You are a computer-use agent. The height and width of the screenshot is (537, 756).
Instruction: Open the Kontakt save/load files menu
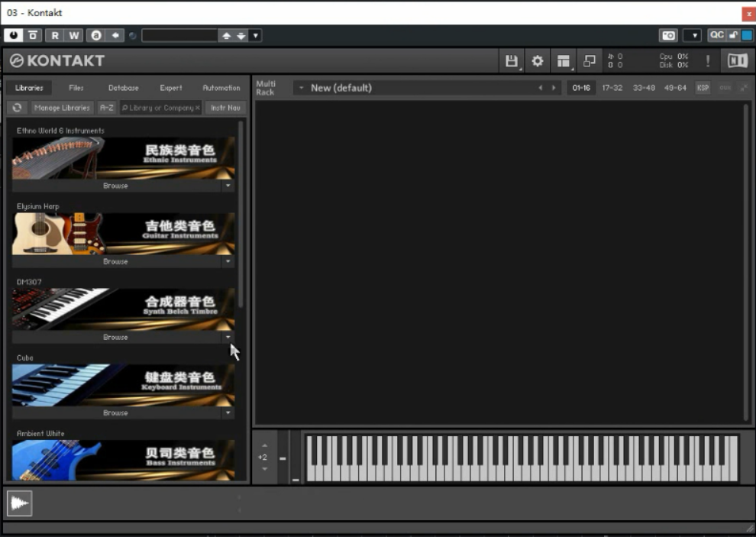pyautogui.click(x=512, y=61)
